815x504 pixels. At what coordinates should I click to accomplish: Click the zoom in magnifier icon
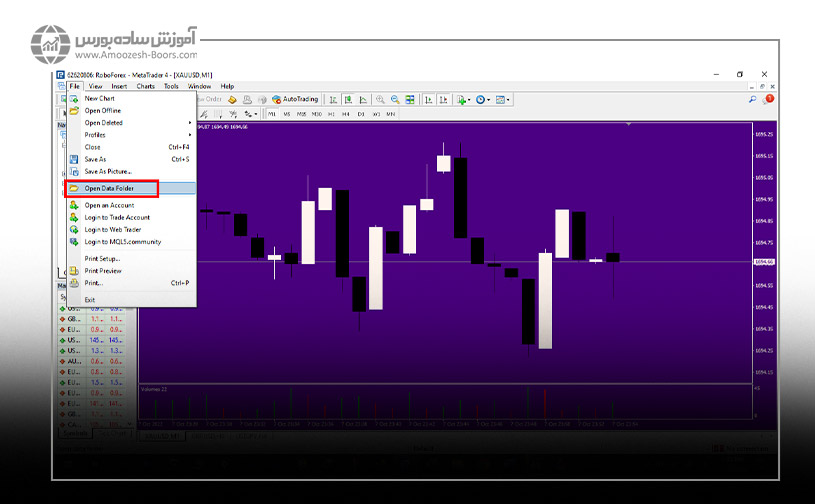pos(381,100)
